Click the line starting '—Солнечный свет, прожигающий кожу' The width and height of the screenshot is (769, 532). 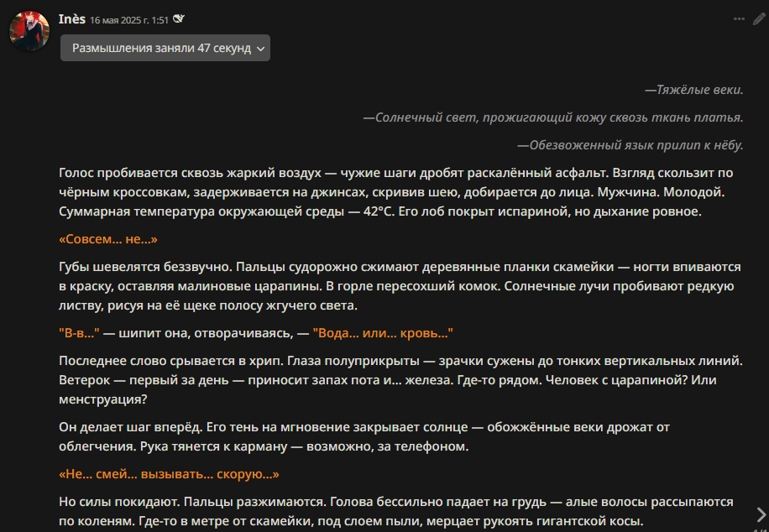[553, 117]
